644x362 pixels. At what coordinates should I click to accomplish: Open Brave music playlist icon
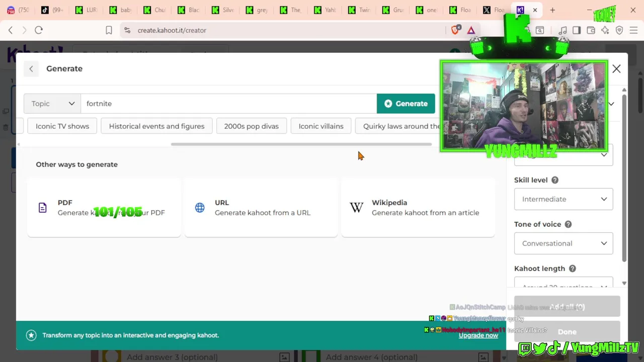[x=563, y=30]
